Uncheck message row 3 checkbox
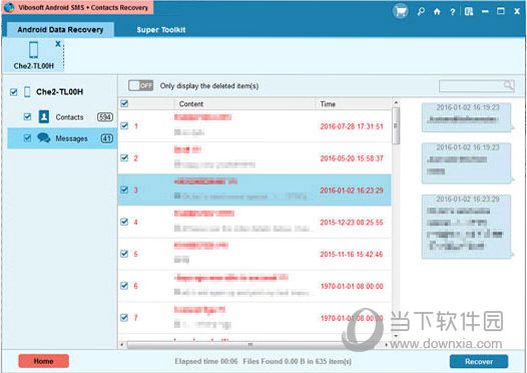Screen dimensions: 527x373 pos(124,190)
